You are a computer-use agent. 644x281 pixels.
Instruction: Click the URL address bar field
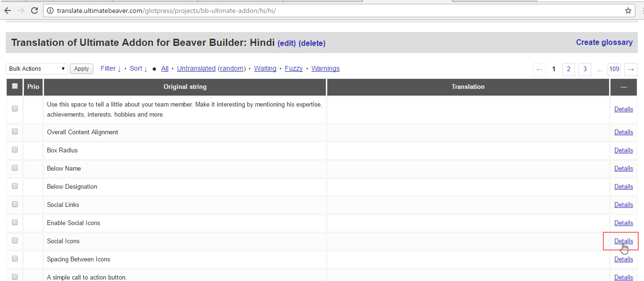pyautogui.click(x=335, y=11)
